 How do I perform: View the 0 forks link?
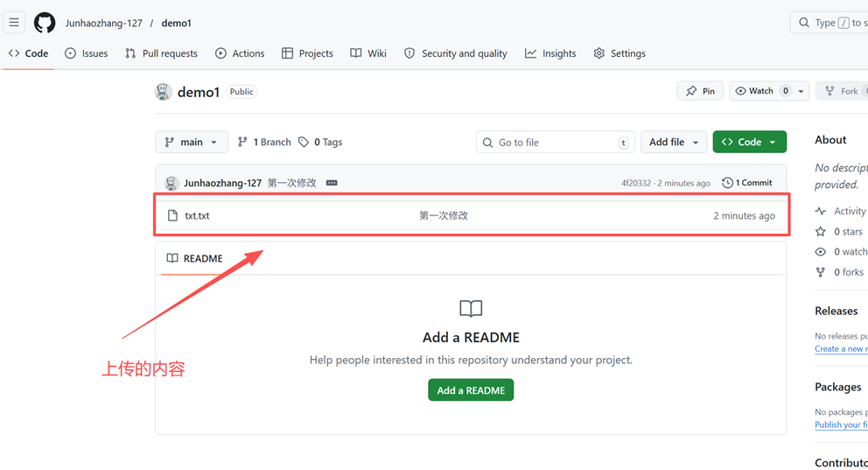tap(849, 272)
